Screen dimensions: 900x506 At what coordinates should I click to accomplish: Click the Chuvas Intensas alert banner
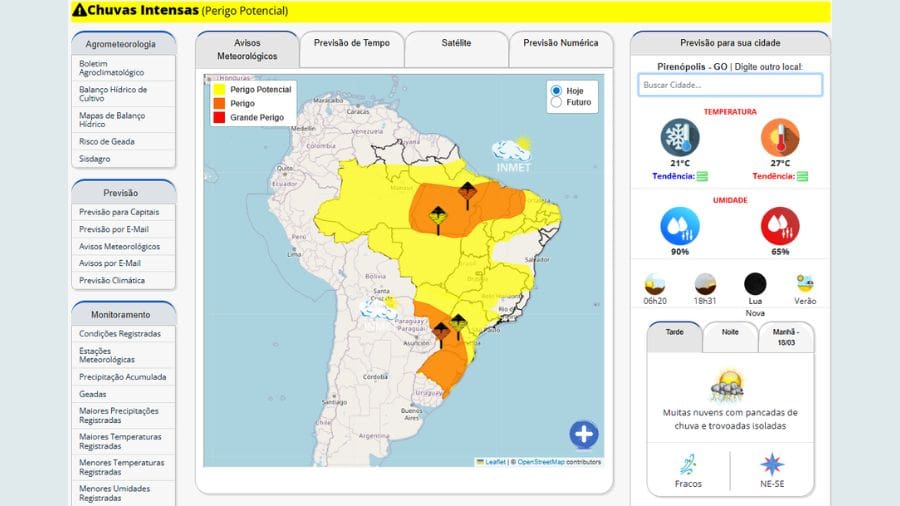[x=450, y=10]
